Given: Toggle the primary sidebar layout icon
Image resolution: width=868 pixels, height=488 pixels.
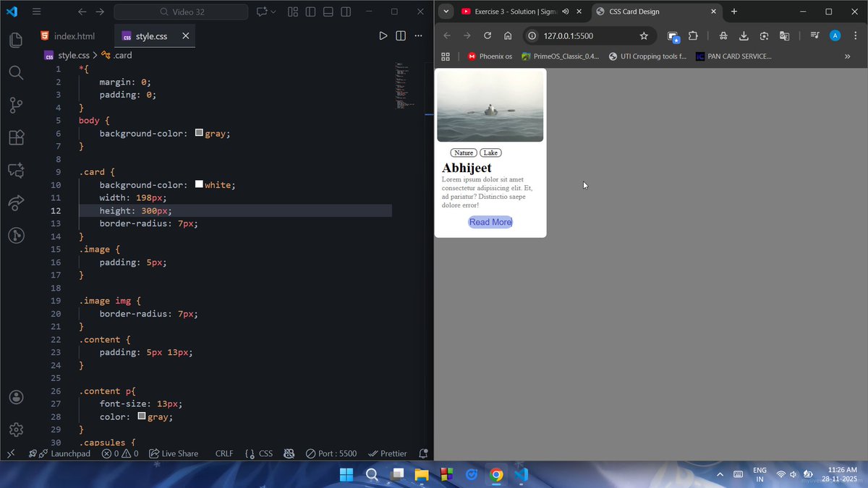Looking at the screenshot, I should pyautogui.click(x=310, y=12).
